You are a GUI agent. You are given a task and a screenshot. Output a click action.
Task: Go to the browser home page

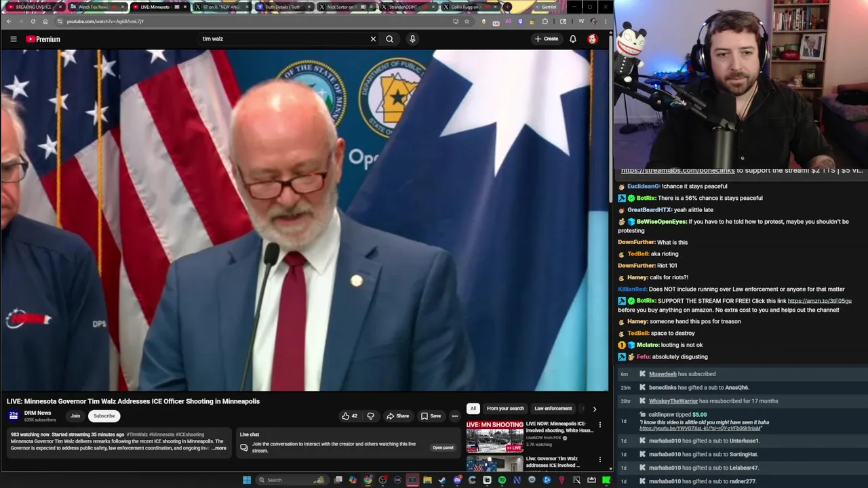pyautogui.click(x=45, y=21)
